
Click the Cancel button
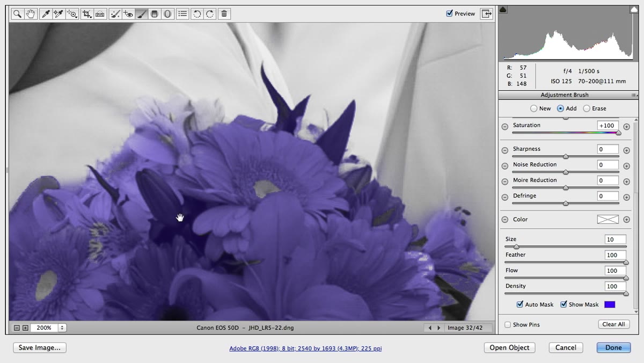pos(566,347)
